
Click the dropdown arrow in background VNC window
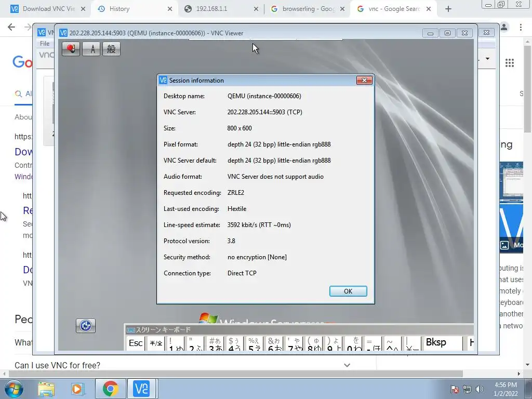[x=487, y=59]
